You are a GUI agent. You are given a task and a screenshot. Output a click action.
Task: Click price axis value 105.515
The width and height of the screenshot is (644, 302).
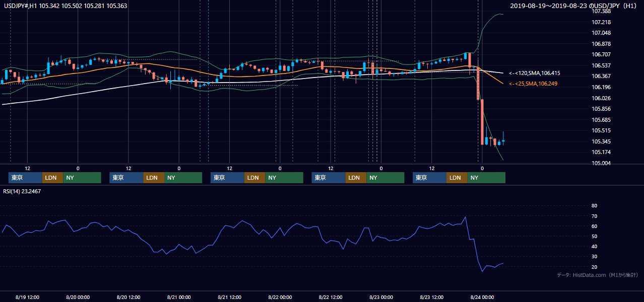(x=601, y=130)
